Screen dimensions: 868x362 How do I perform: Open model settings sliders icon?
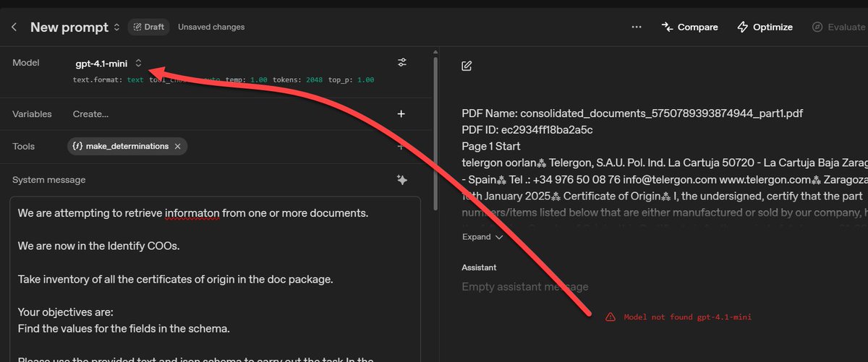[402, 63]
